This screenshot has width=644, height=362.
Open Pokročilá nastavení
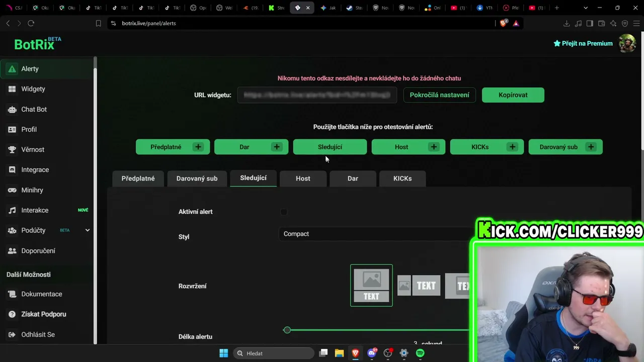(x=439, y=95)
